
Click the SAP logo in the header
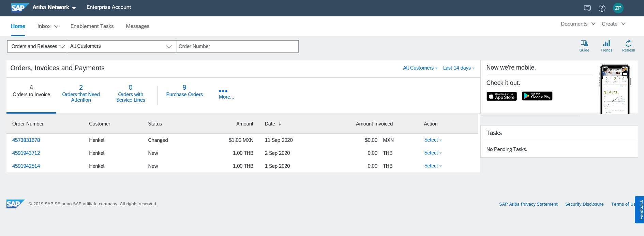click(x=20, y=8)
